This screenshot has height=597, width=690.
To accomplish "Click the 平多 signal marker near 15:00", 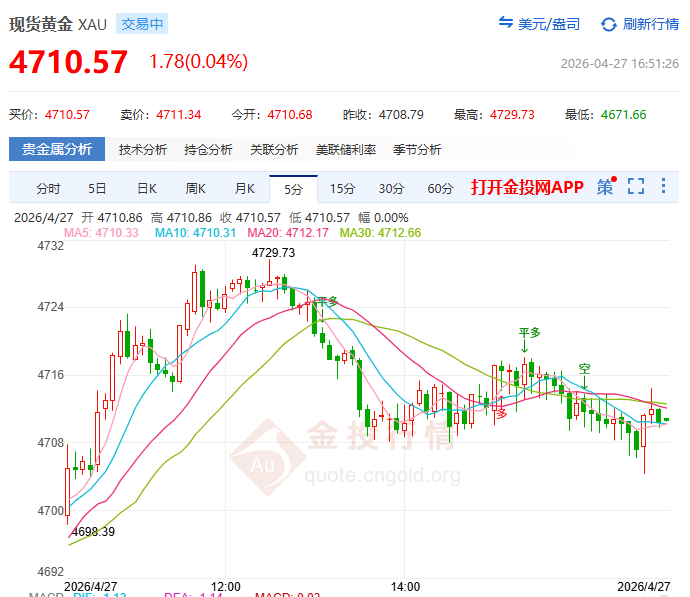I will pos(529,333).
